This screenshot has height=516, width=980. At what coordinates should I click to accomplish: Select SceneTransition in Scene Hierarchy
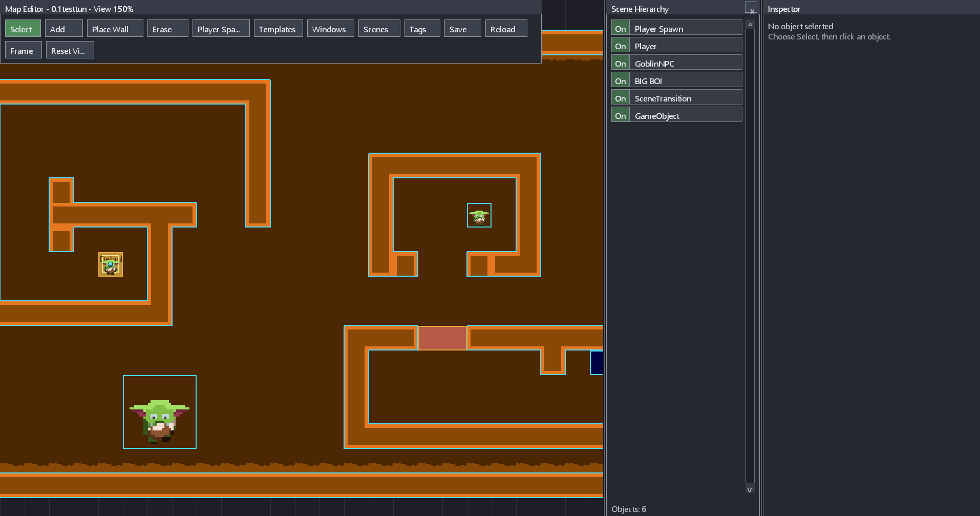tap(686, 98)
